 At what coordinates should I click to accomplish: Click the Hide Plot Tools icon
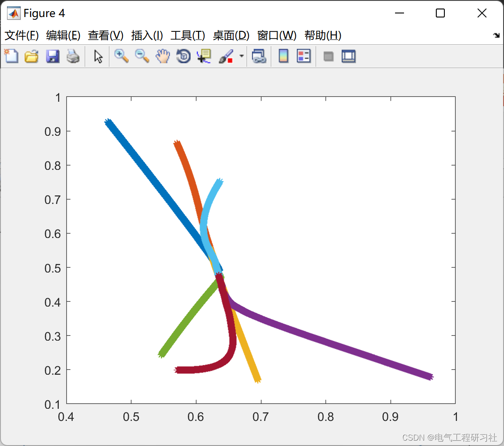pos(328,56)
